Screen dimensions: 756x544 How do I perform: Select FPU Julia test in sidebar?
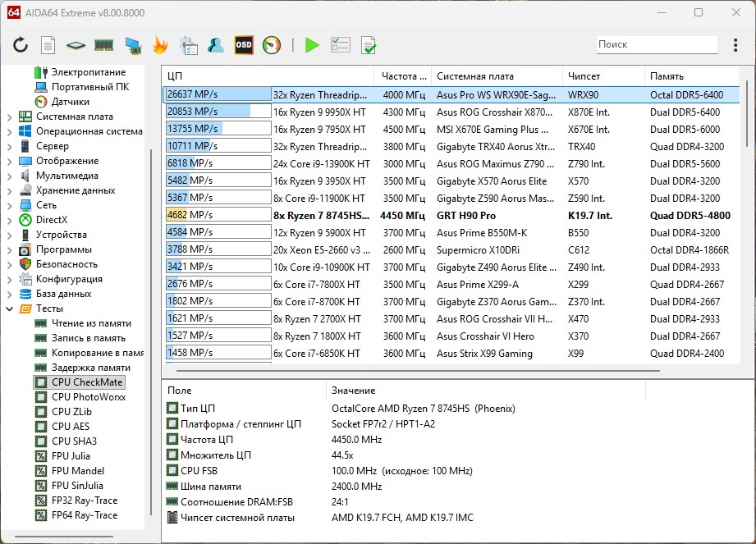(71, 456)
